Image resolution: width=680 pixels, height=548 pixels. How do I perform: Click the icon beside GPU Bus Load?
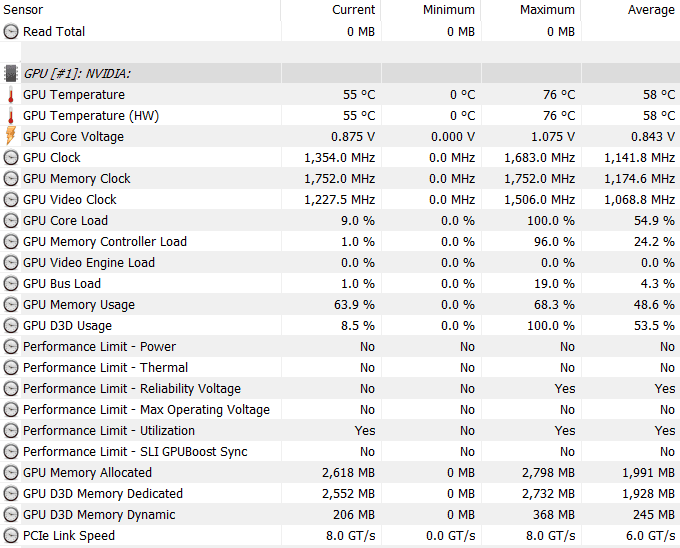pos(11,284)
